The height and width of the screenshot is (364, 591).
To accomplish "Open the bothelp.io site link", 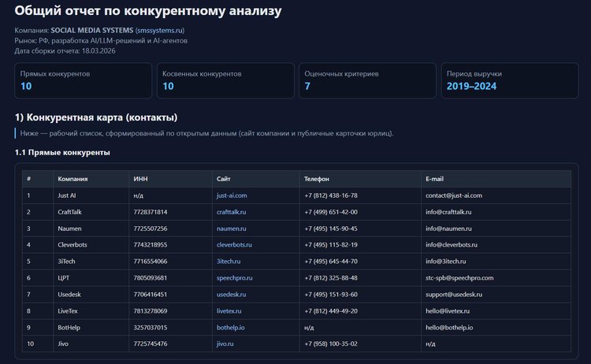I will [230, 328].
